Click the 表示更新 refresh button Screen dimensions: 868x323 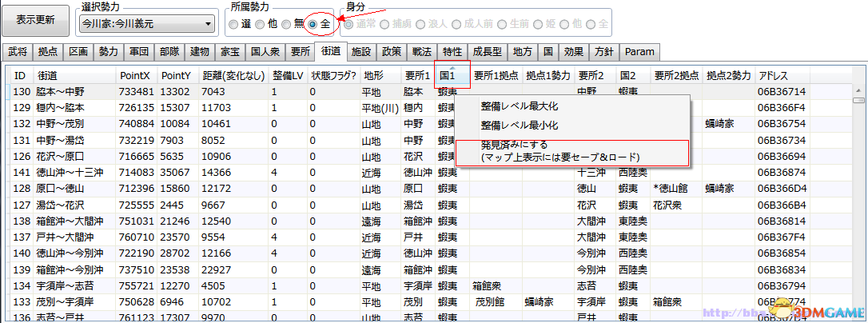click(36, 19)
